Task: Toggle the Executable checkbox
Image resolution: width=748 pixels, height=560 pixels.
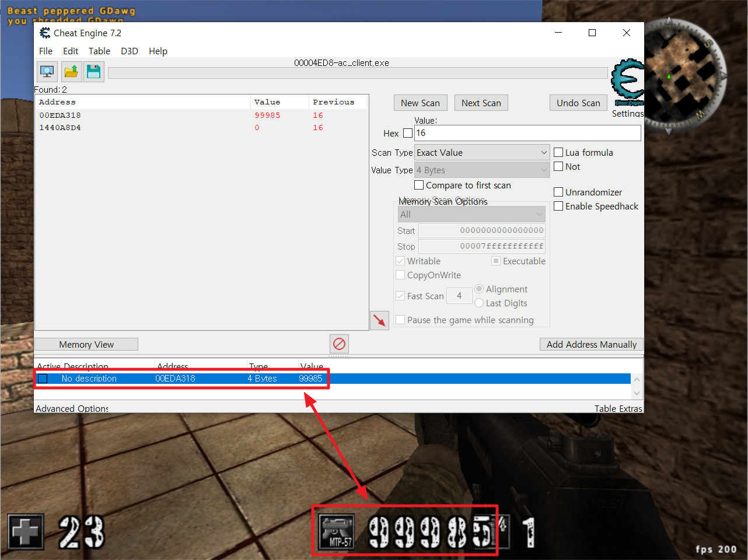Action: tap(496, 261)
